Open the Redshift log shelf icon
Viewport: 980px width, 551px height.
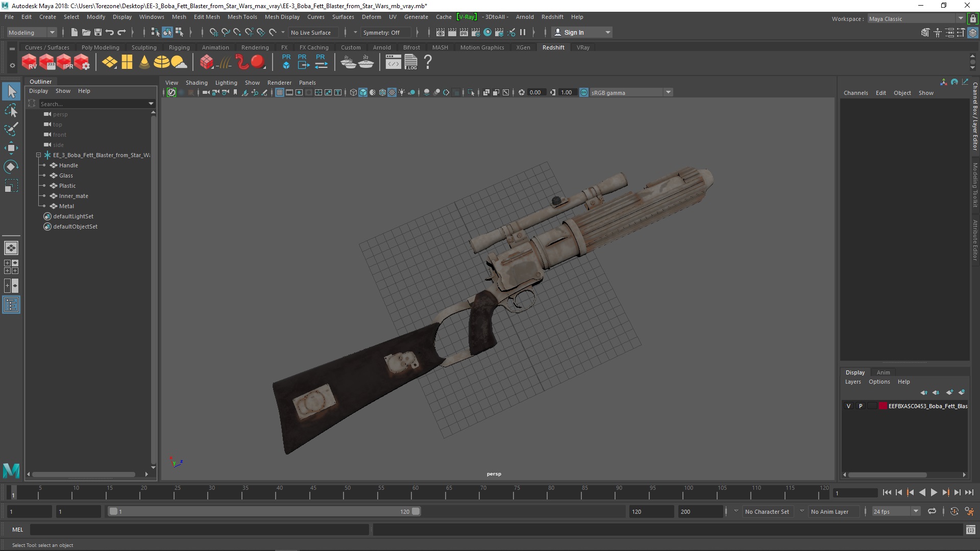[411, 62]
